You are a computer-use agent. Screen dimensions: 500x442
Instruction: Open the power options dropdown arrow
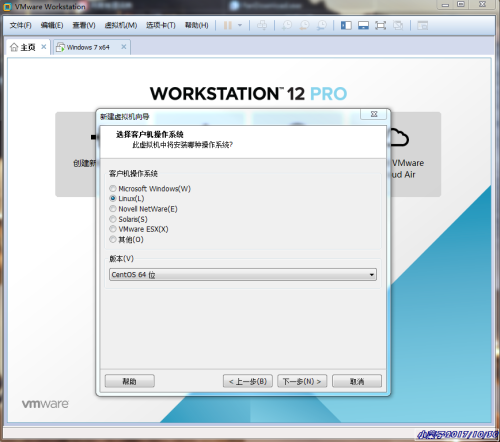click(240, 25)
